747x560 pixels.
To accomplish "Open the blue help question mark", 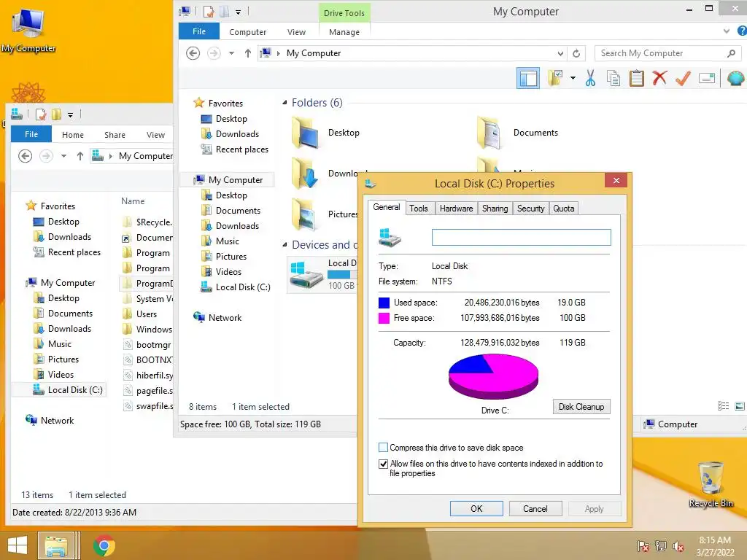I will pyautogui.click(x=742, y=31).
